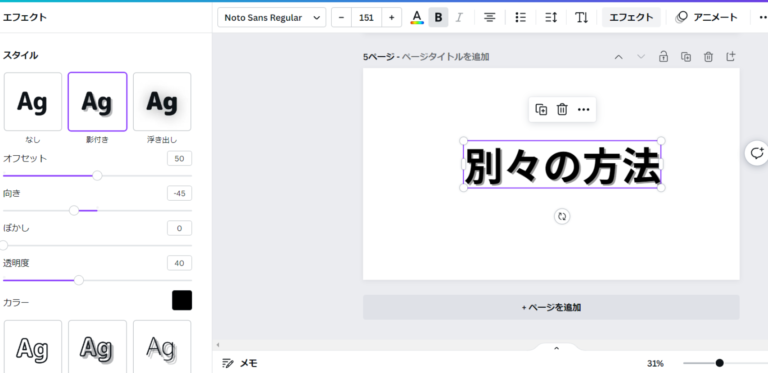The image size is (768, 373).
Task: Open the text color picker
Action: [417, 18]
